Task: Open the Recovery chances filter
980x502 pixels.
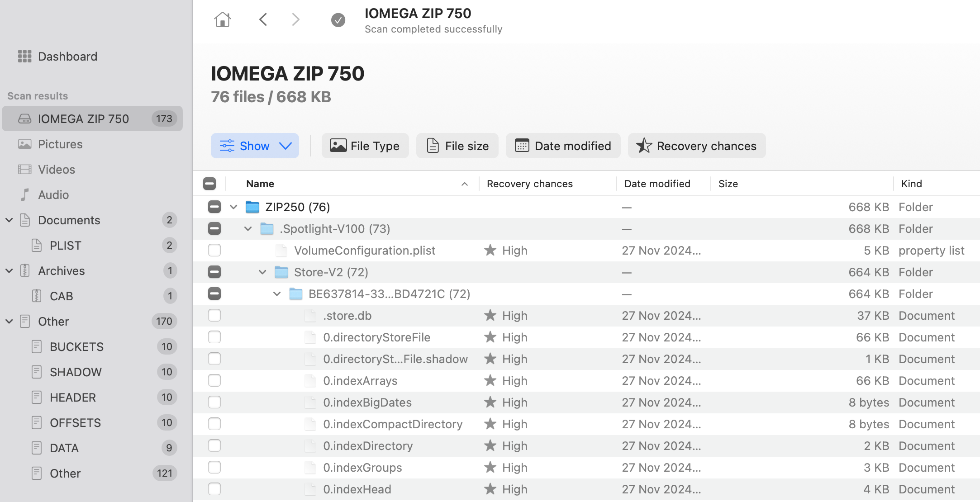Action: point(697,146)
